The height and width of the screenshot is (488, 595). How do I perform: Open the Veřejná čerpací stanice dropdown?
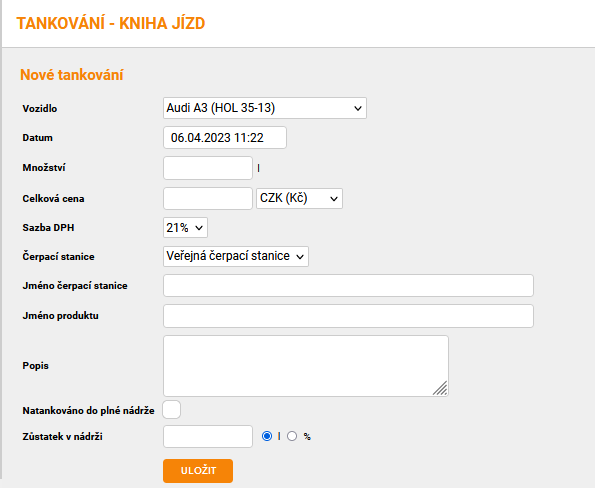[236, 257]
